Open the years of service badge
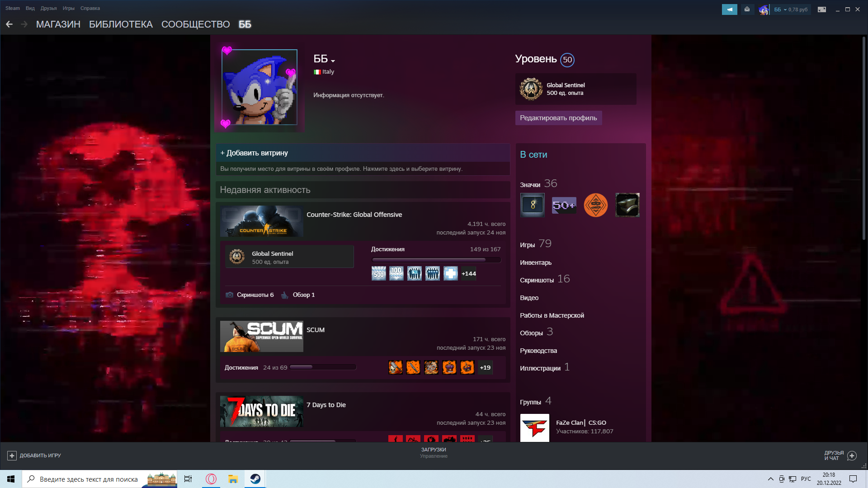 pos(533,205)
